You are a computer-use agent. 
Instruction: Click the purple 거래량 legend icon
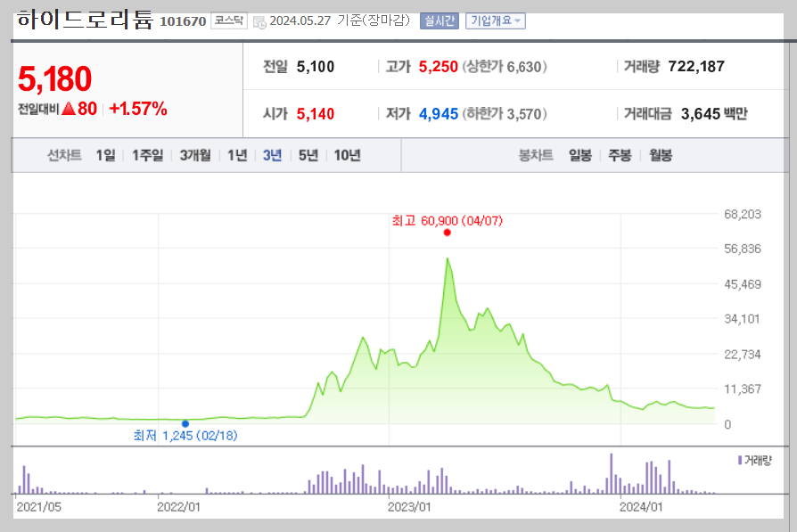point(740,461)
